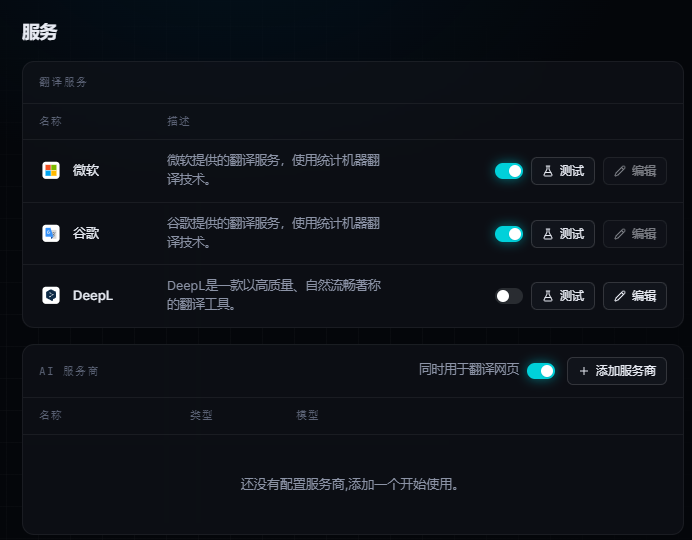Click the 名称 column header in 翻译服务
Image resolution: width=692 pixels, height=540 pixels.
pos(50,121)
